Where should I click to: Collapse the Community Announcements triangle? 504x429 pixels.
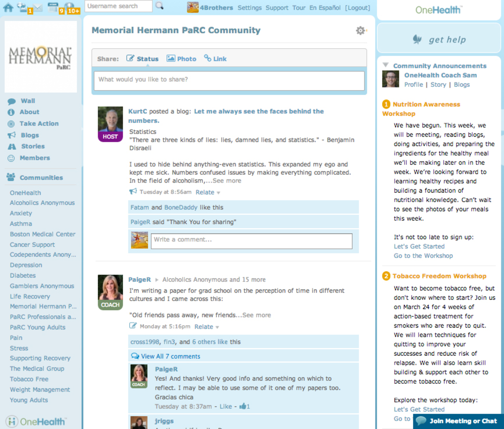point(385,65)
